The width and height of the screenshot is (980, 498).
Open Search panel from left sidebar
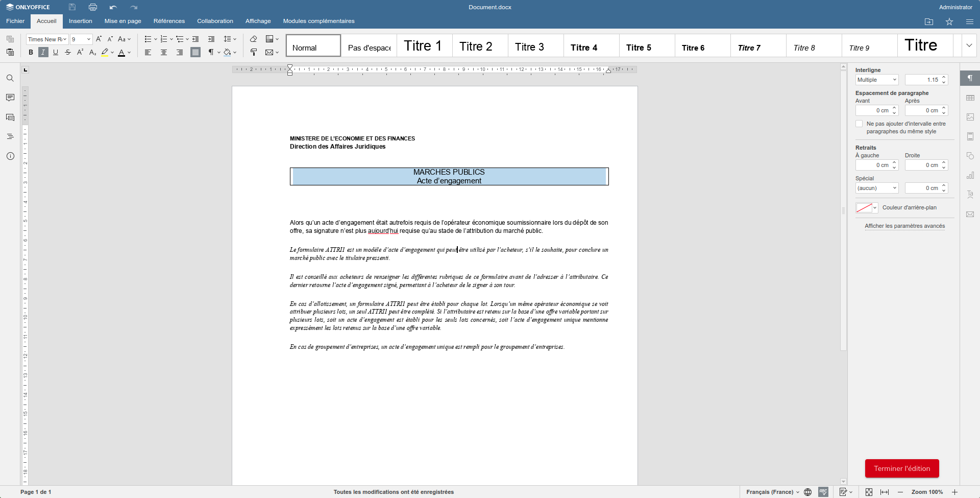[10, 78]
